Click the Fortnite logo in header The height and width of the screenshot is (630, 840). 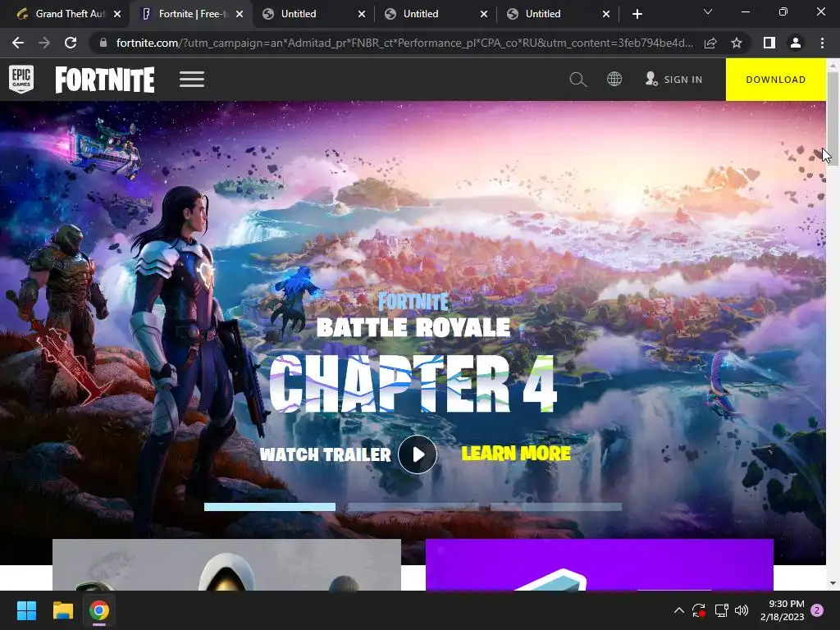tap(105, 80)
